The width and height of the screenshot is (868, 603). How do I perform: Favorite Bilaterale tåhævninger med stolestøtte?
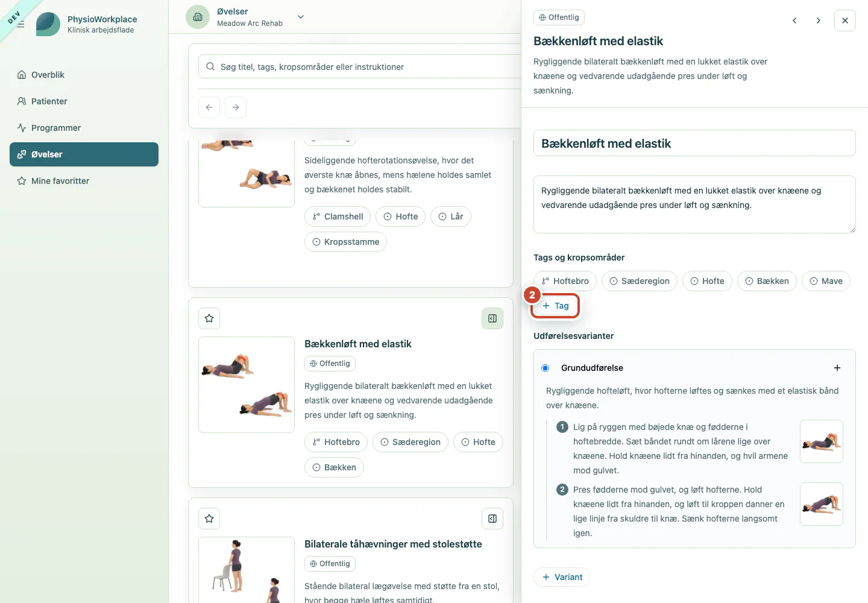(209, 519)
